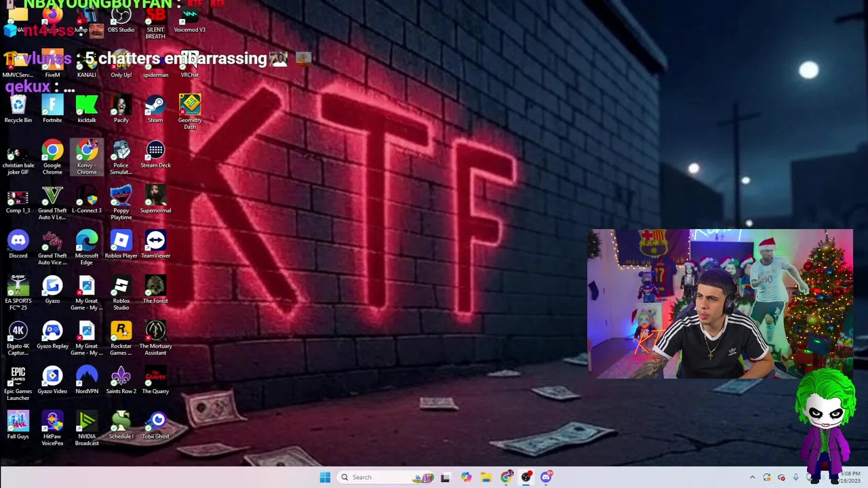The width and height of the screenshot is (868, 488).
Task: Select The Mortuary Assistant icon
Action: click(155, 339)
